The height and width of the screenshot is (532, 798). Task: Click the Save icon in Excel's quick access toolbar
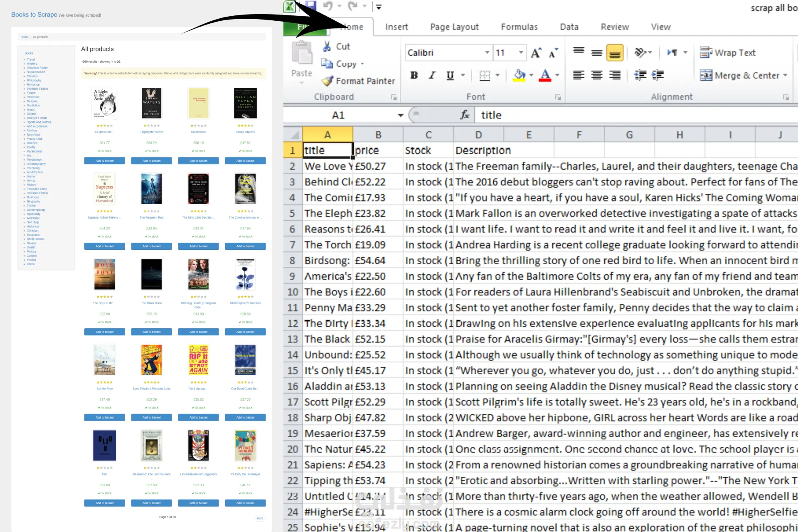[310, 6]
